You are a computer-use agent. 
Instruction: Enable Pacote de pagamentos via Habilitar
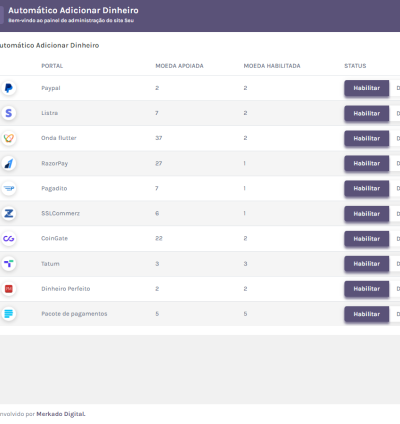click(367, 314)
